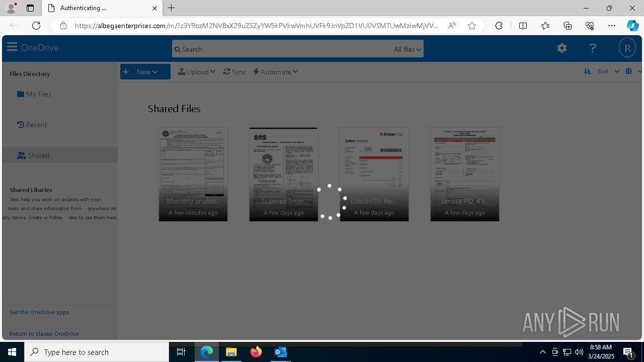
Task: Click the Shared Files heading
Action: pyautogui.click(x=174, y=109)
